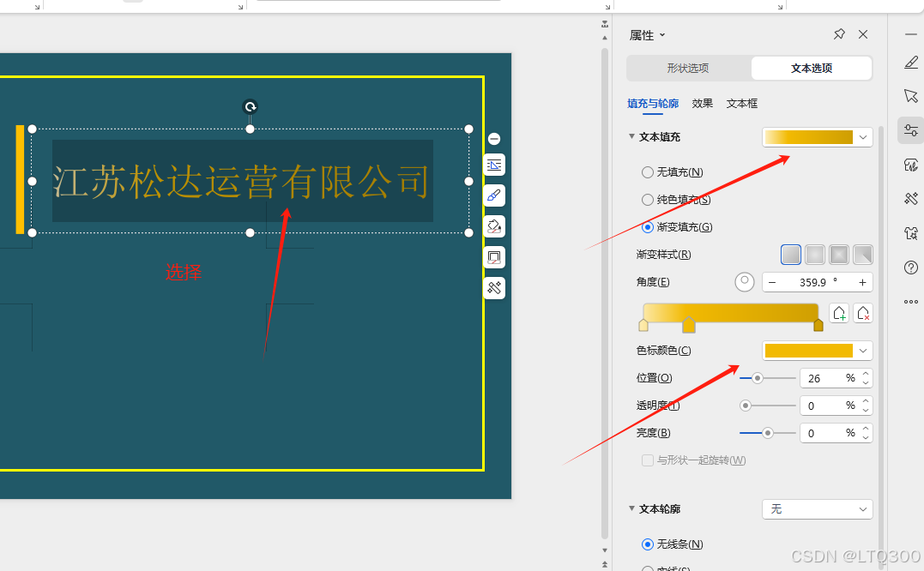The width and height of the screenshot is (924, 571).
Task: Open the 文本轮廓 dropdown showing 无
Action: click(817, 509)
